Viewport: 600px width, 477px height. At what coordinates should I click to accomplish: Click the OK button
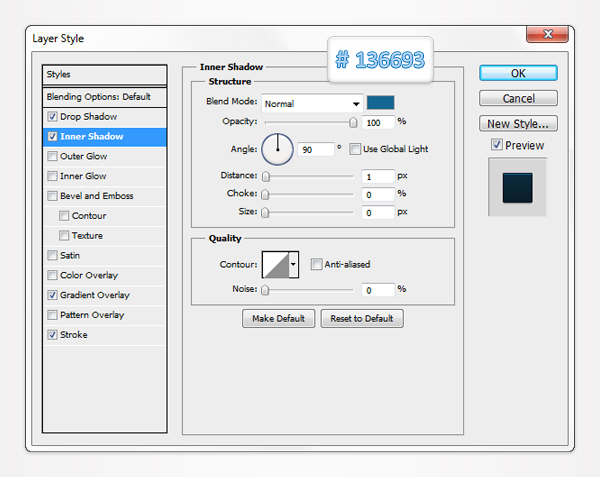point(518,73)
